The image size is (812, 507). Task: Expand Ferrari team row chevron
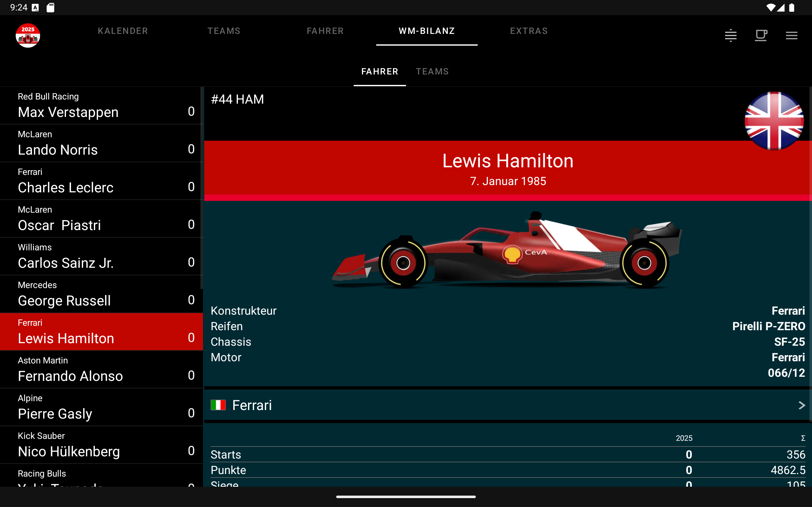point(801,405)
